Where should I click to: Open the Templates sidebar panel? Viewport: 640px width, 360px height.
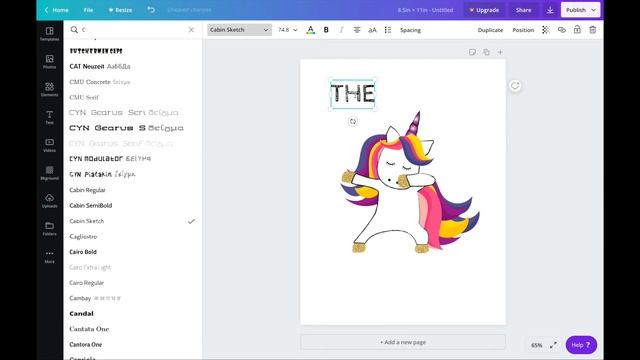click(49, 34)
